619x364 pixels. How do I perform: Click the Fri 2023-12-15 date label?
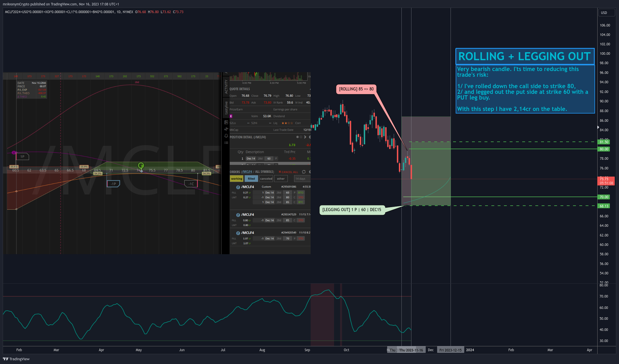coord(450,350)
